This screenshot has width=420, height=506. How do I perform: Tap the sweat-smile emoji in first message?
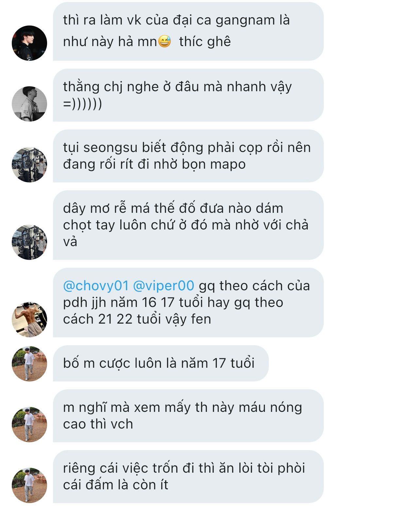[165, 42]
